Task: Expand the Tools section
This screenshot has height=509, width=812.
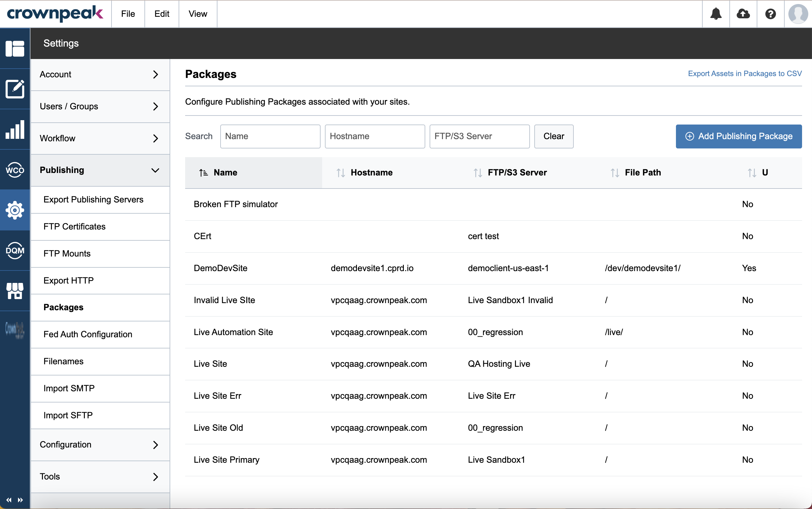Action: tap(100, 477)
